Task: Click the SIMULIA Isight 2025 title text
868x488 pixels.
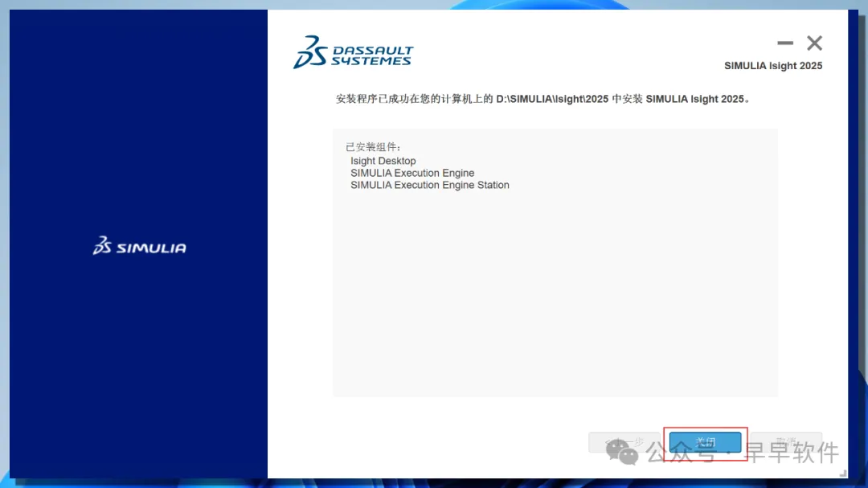Action: (773, 66)
